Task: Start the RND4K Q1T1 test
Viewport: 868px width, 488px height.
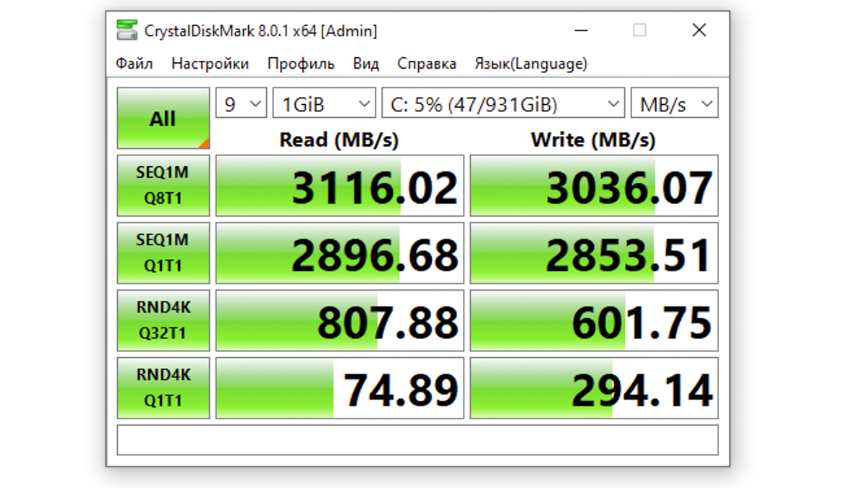Action: [163, 388]
